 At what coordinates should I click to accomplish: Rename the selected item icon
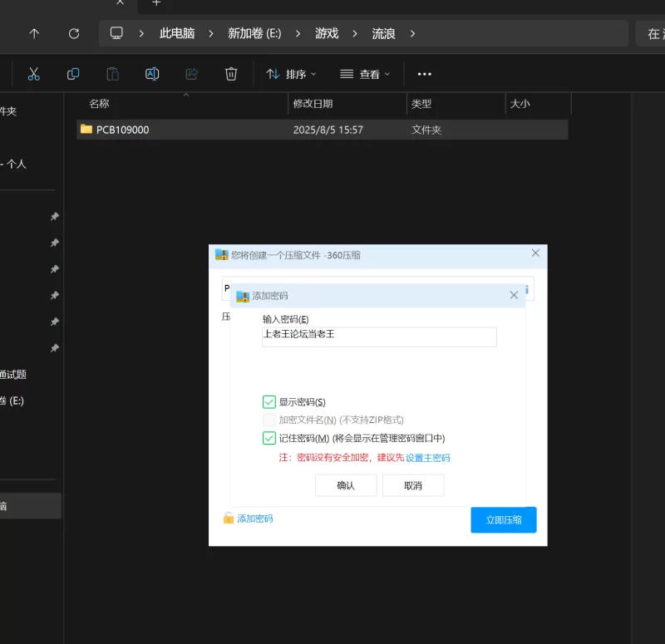pyautogui.click(x=152, y=74)
